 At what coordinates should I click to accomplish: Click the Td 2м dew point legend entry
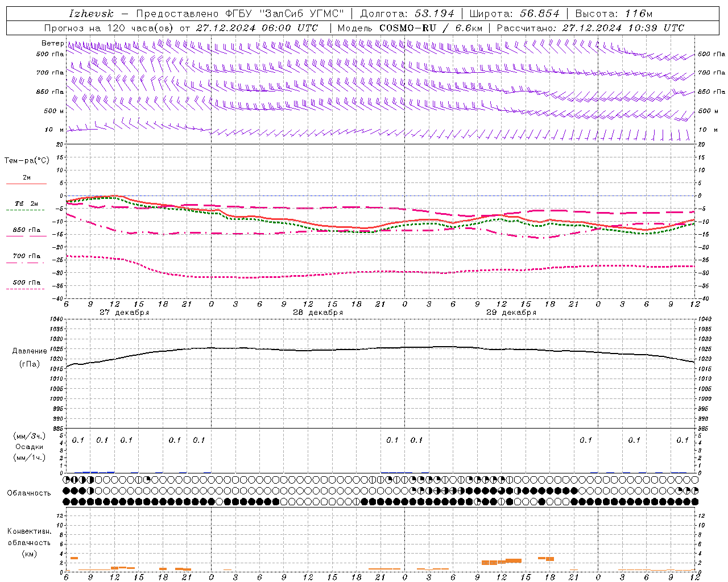pos(27,203)
